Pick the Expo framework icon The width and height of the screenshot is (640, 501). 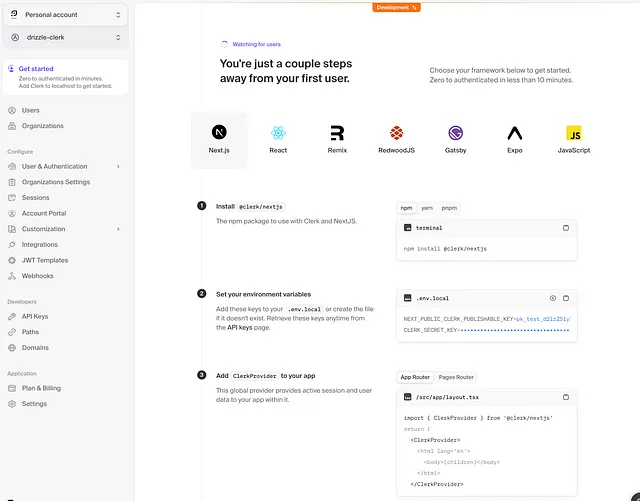[x=515, y=133]
